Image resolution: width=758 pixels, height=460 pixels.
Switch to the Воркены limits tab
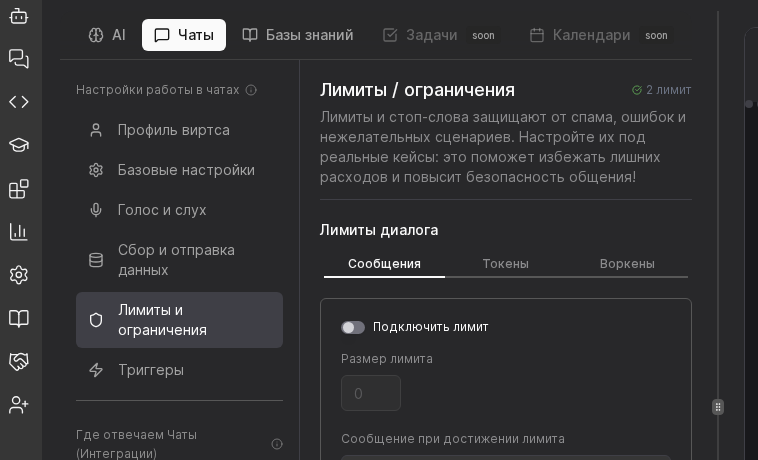tap(627, 264)
